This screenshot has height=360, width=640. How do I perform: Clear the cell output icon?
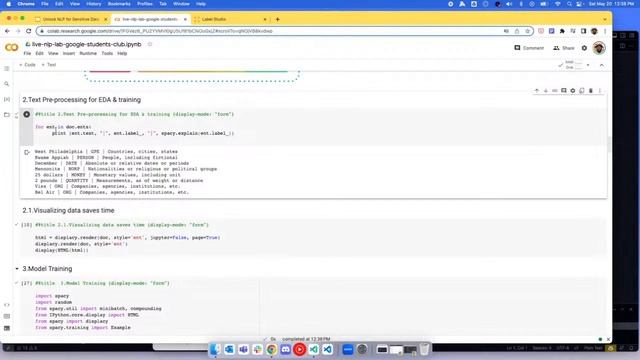[x=27, y=152]
